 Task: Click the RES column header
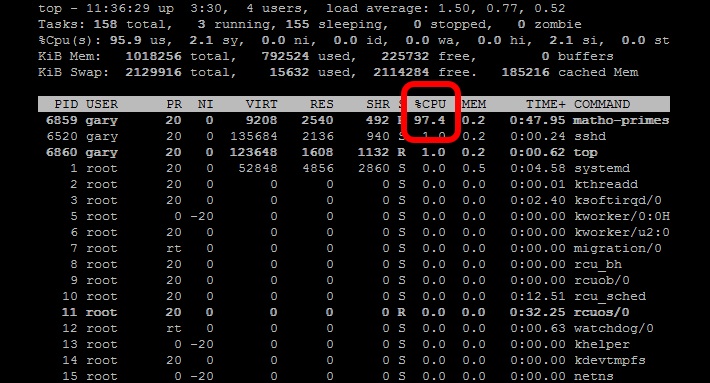click(321, 104)
